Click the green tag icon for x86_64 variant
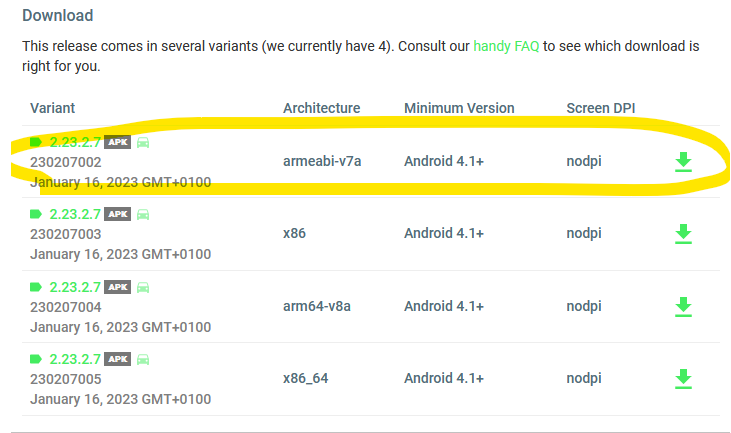Screen dimensions: 731x433 [x=37, y=359]
